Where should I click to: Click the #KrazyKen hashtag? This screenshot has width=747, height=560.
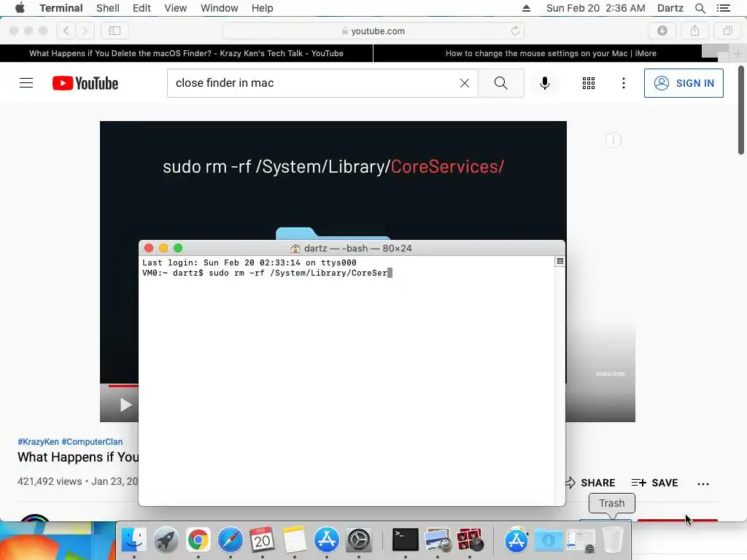point(38,442)
